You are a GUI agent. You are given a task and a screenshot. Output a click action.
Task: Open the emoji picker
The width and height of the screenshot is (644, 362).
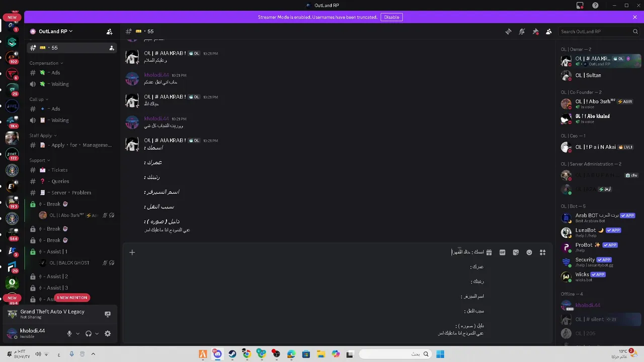[529, 252]
